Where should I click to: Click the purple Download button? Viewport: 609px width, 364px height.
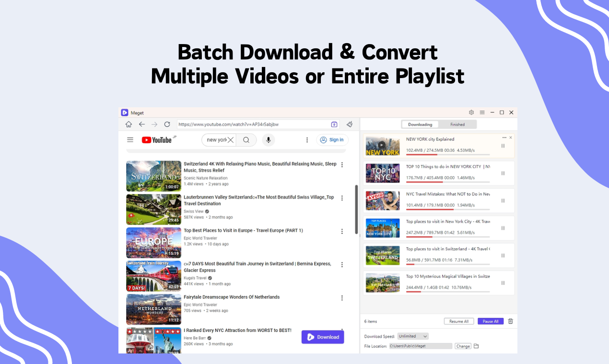tap(323, 337)
